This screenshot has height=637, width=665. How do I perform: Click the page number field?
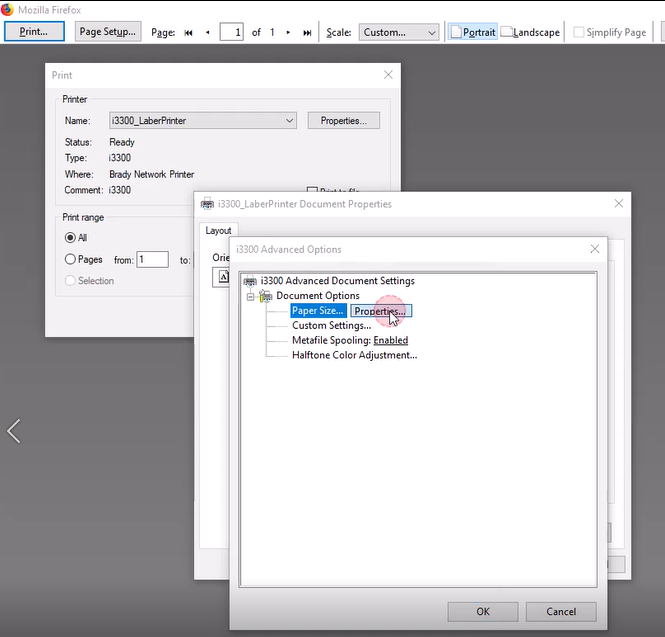231,32
